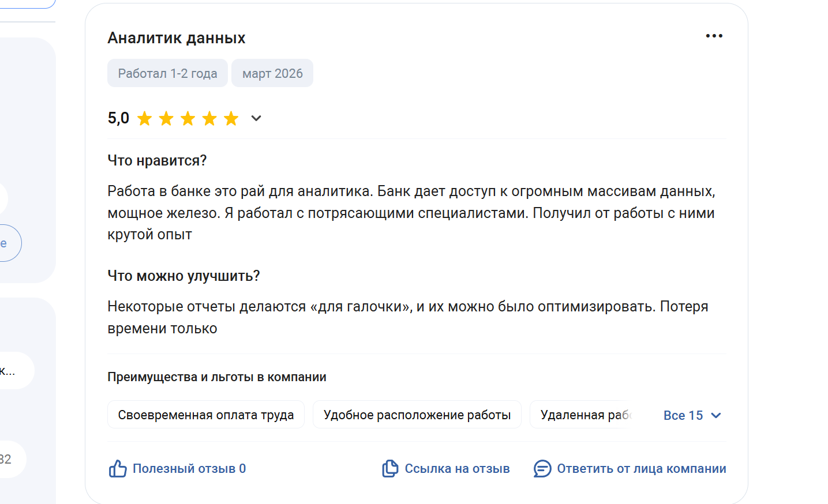The width and height of the screenshot is (828, 504).
Task: Click the second yellow rating star
Action: point(166,119)
